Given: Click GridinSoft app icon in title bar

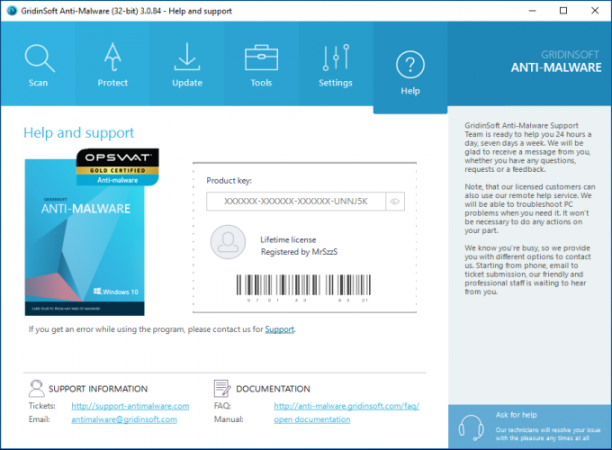Looking at the screenshot, I should pyautogui.click(x=12, y=11).
